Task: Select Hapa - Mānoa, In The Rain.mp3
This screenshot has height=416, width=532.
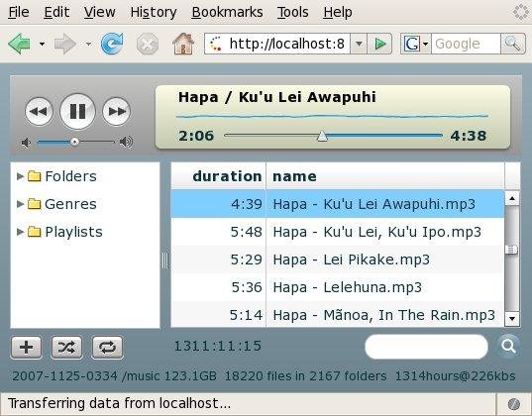Action: point(338,315)
